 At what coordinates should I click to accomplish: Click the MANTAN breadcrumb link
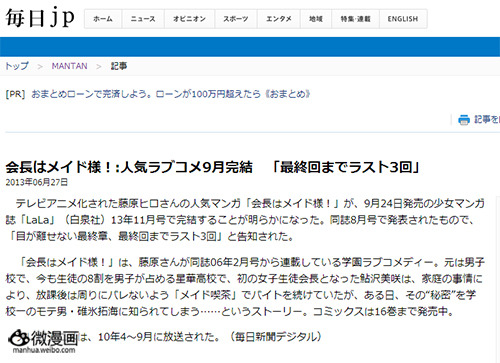pos(69,66)
